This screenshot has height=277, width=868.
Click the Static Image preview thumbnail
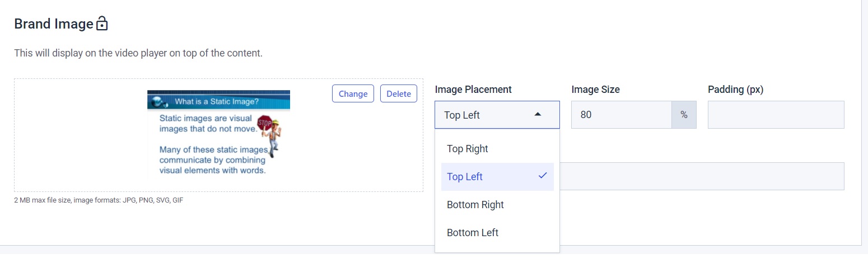tap(218, 134)
